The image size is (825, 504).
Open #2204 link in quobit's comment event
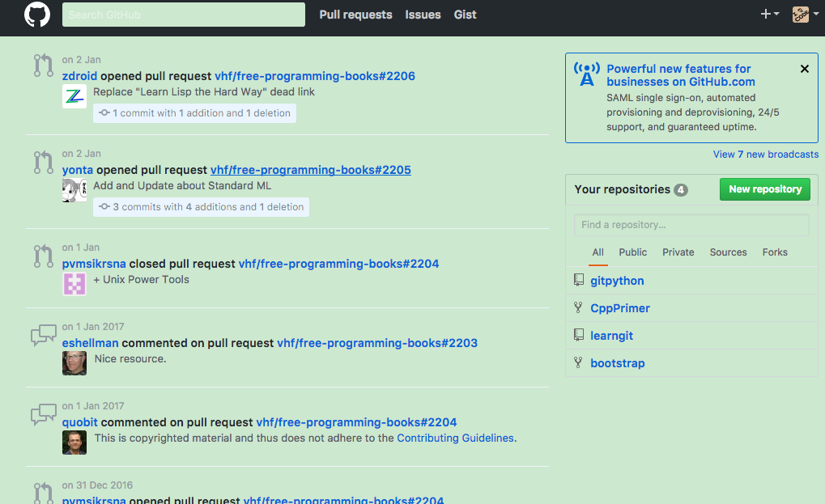(356, 422)
